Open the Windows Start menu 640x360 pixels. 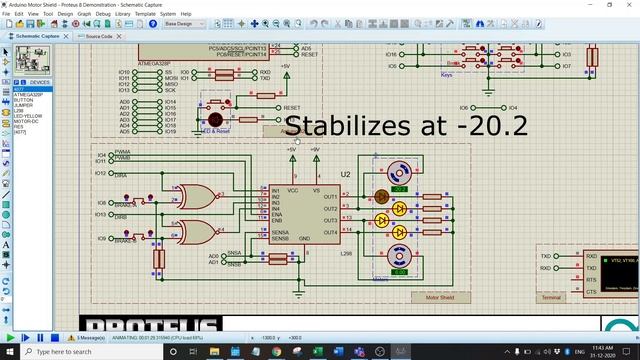pos(9,351)
